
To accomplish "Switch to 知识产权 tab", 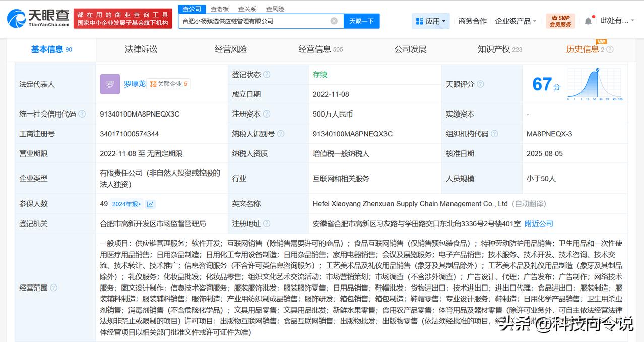I will [500, 49].
